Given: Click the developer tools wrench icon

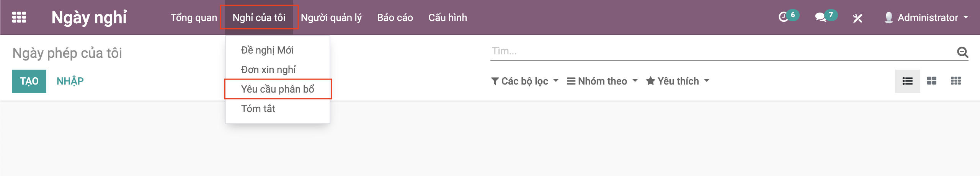Looking at the screenshot, I should coord(857,18).
